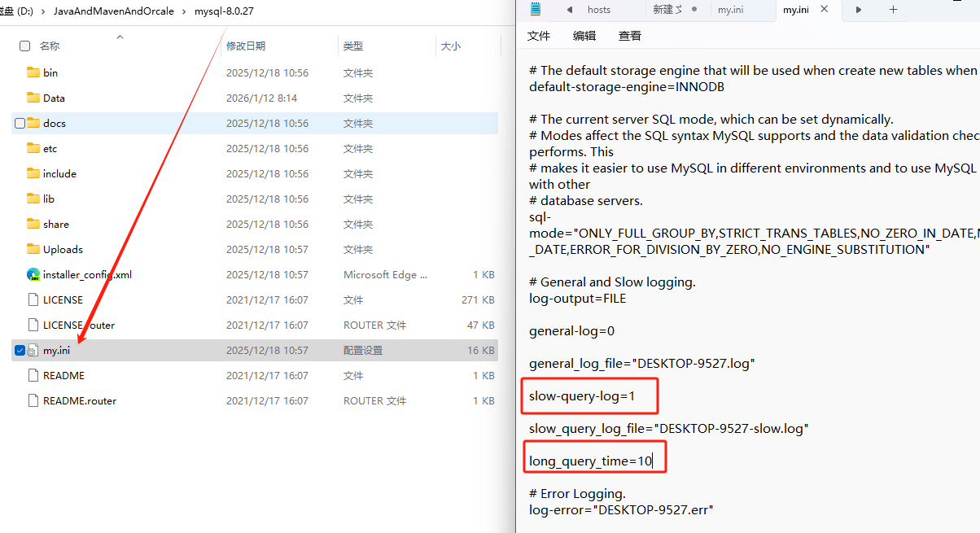Click the line general-log=0
This screenshot has width=980, height=533.
(x=571, y=330)
